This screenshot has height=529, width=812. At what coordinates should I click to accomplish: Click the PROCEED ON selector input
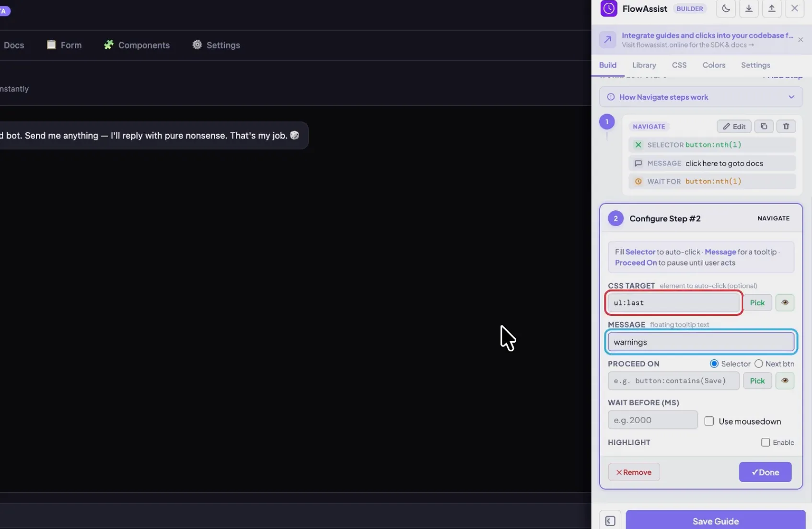tap(673, 381)
